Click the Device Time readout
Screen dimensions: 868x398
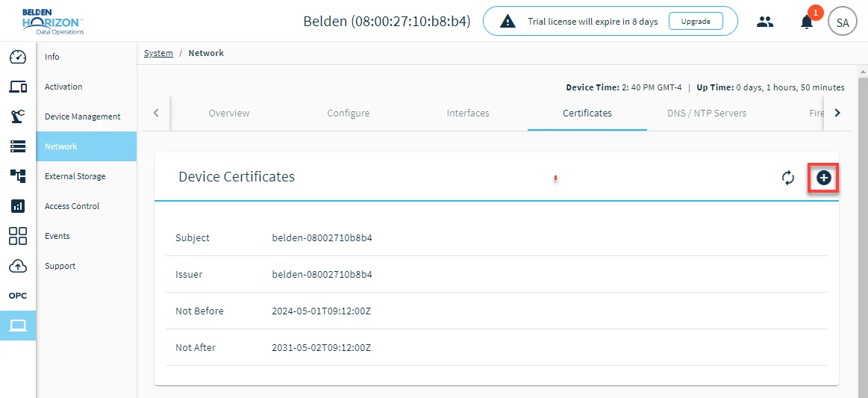click(624, 87)
